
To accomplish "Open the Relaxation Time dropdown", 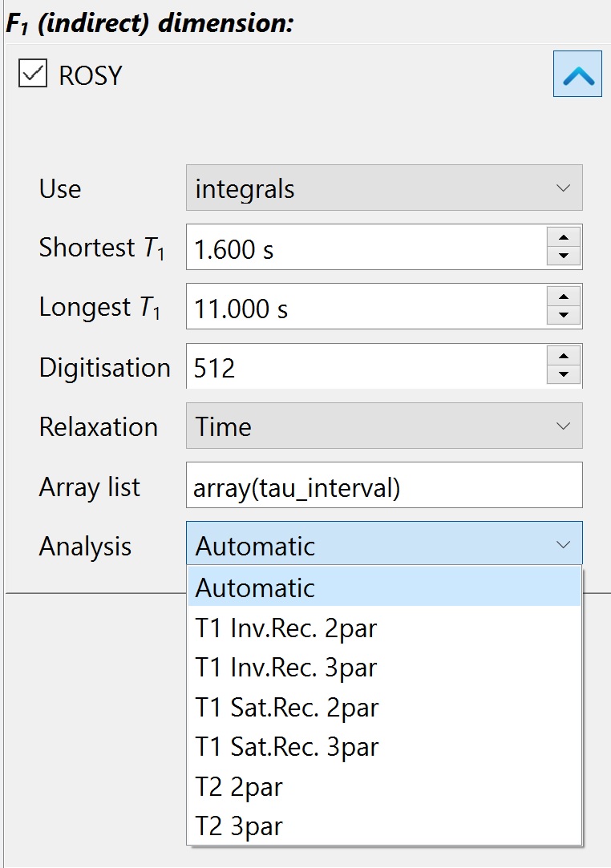I will pyautogui.click(x=384, y=426).
